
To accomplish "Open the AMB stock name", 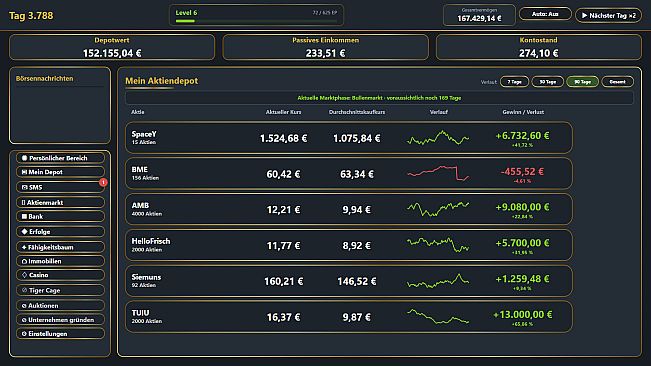I will pos(140,205).
